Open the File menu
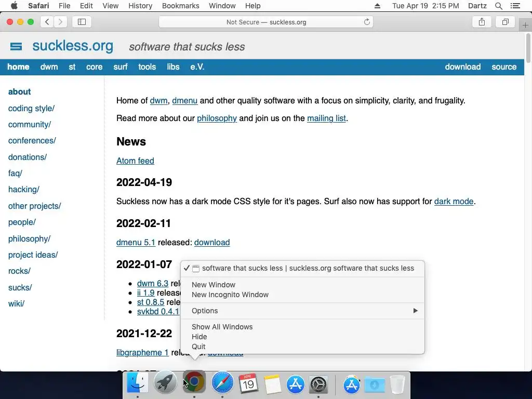This screenshot has width=532, height=399. (x=64, y=6)
